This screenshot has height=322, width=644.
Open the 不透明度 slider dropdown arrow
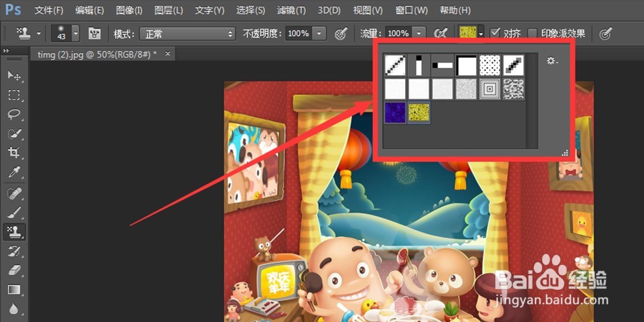pyautogui.click(x=319, y=34)
